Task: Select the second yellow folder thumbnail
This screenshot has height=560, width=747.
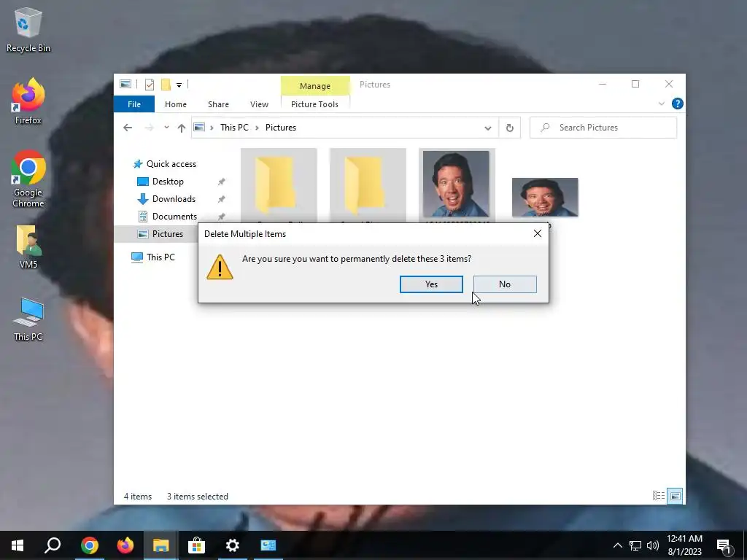Action: [x=368, y=185]
